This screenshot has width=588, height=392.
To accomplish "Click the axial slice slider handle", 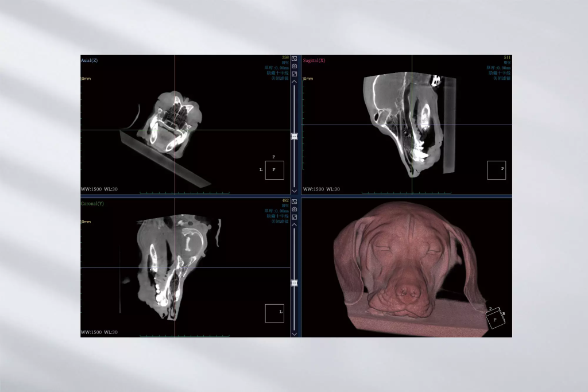I will pyautogui.click(x=295, y=137).
